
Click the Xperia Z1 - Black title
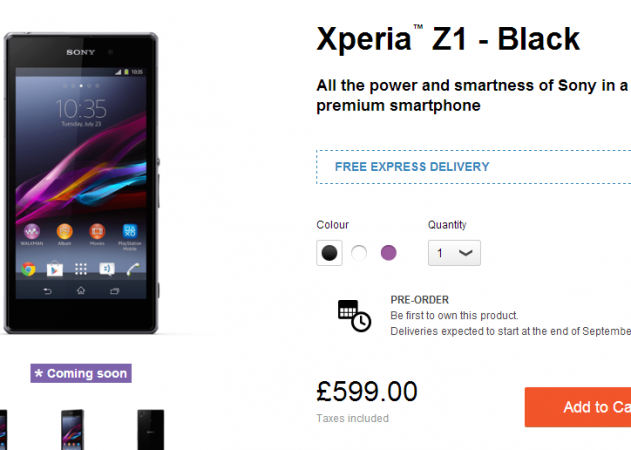(448, 39)
